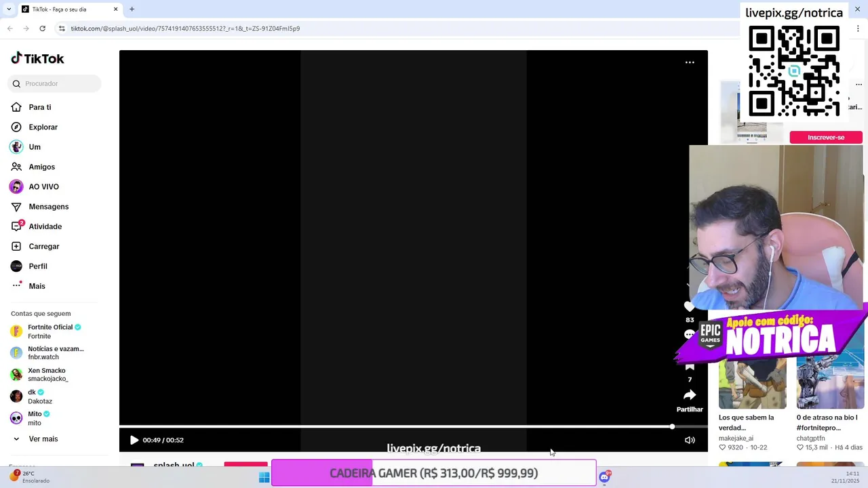Open Mensagens
Viewport: 868px width, 488px height.
click(x=40, y=207)
